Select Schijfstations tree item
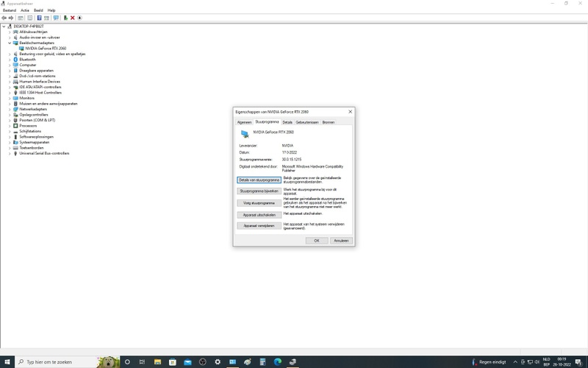 tap(30, 132)
